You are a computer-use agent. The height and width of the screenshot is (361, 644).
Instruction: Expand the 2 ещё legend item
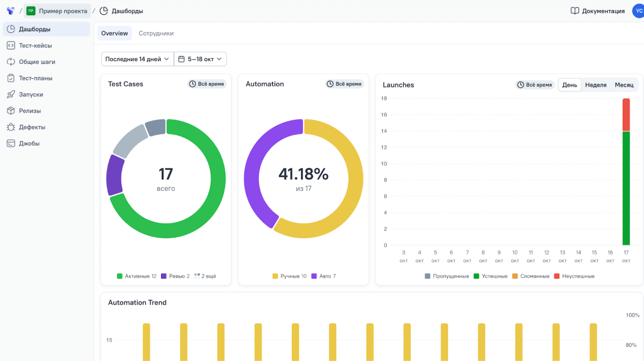(x=205, y=276)
